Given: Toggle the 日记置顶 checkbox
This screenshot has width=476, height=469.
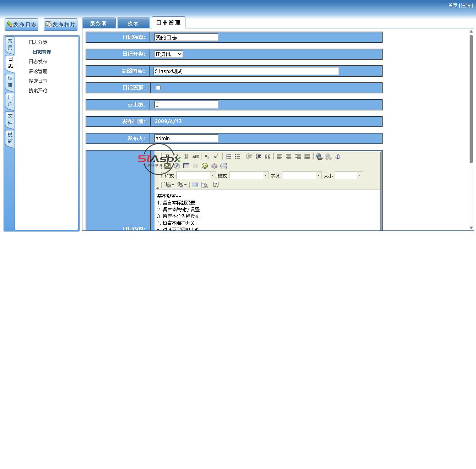Looking at the screenshot, I should (158, 88).
